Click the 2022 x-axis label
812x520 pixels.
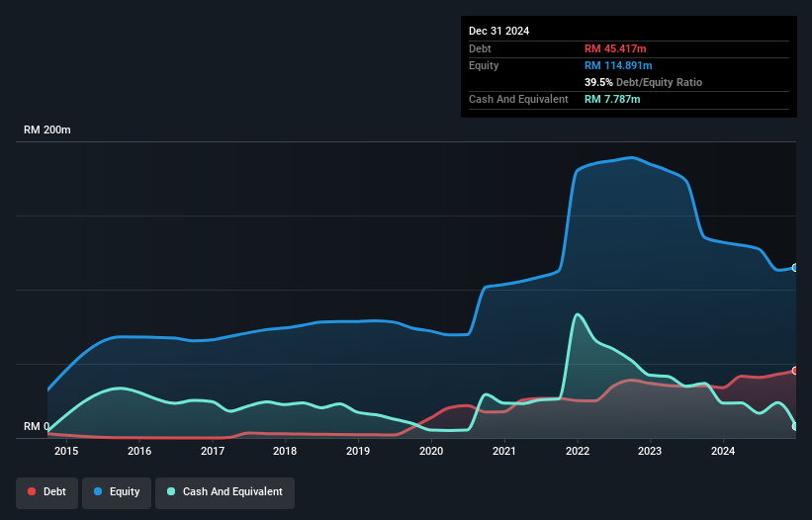(578, 451)
